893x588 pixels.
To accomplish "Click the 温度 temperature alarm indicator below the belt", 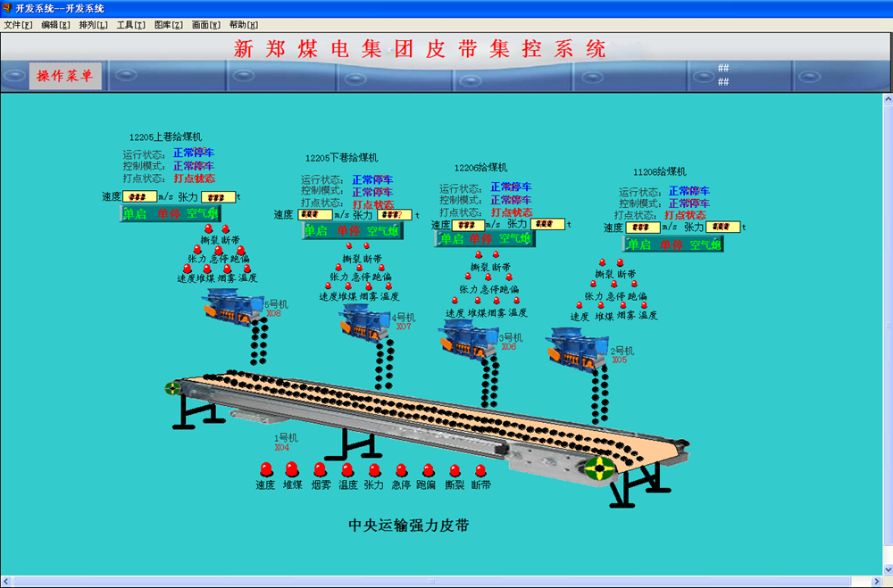I will (346, 469).
